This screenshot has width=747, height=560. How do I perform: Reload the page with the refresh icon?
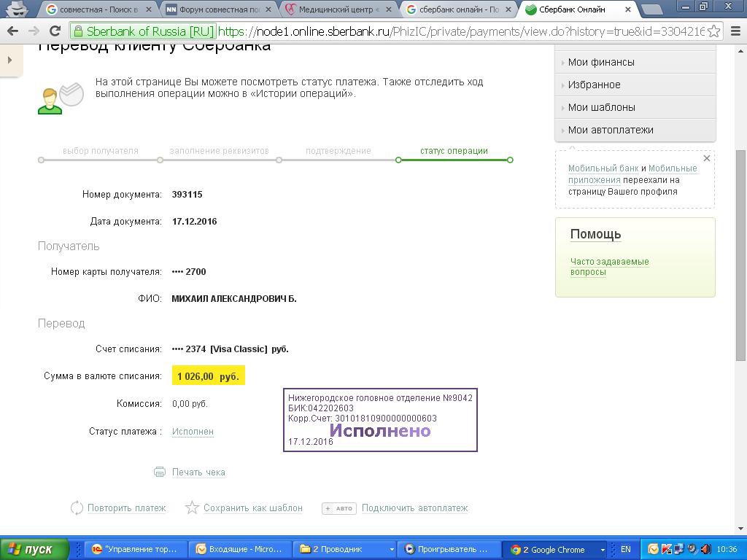[55, 31]
